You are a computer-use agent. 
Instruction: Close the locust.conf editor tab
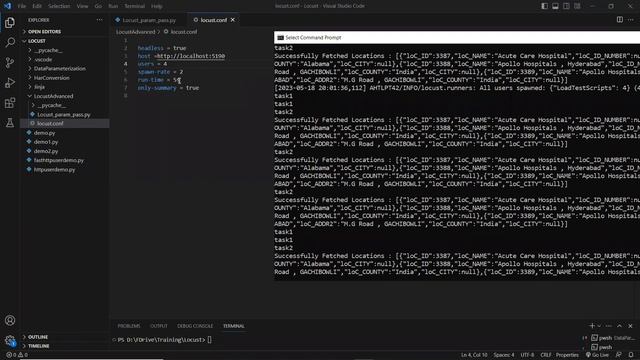click(x=233, y=20)
